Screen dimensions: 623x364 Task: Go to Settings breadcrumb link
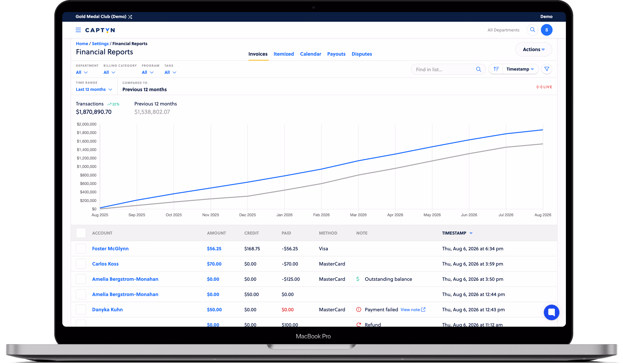(x=100, y=44)
